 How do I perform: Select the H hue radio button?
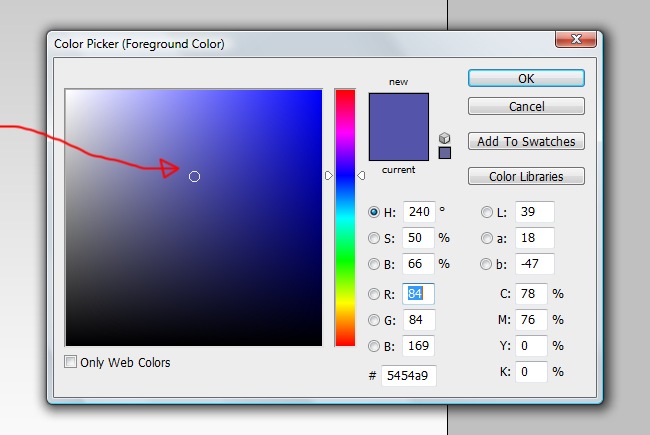pyautogui.click(x=375, y=212)
